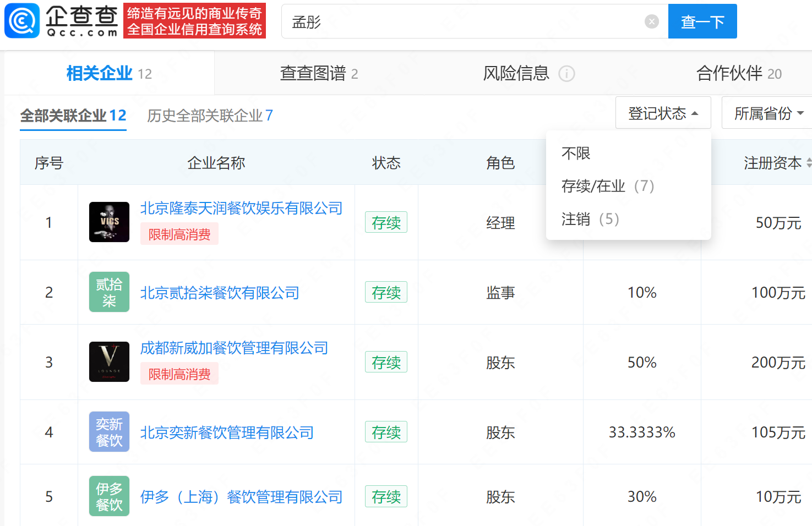This screenshot has height=526, width=812.
Task: Choose 不限 in the status filter
Action: click(x=576, y=153)
